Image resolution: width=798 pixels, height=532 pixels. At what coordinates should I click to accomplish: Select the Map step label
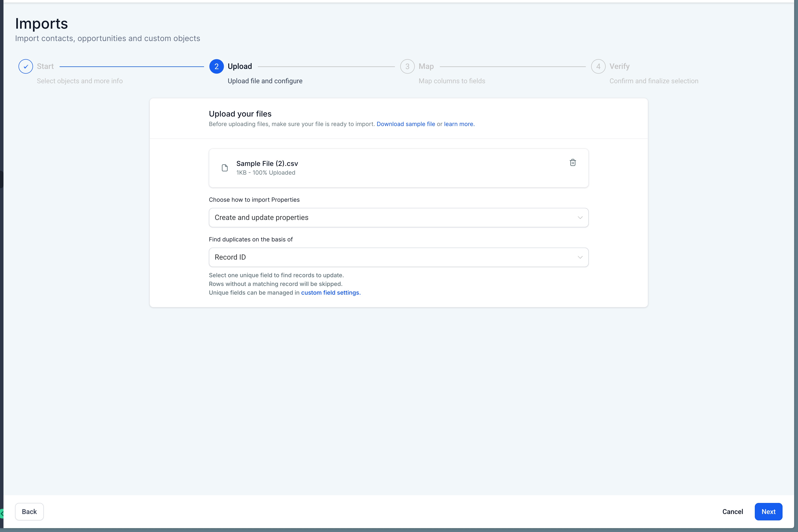point(426,67)
